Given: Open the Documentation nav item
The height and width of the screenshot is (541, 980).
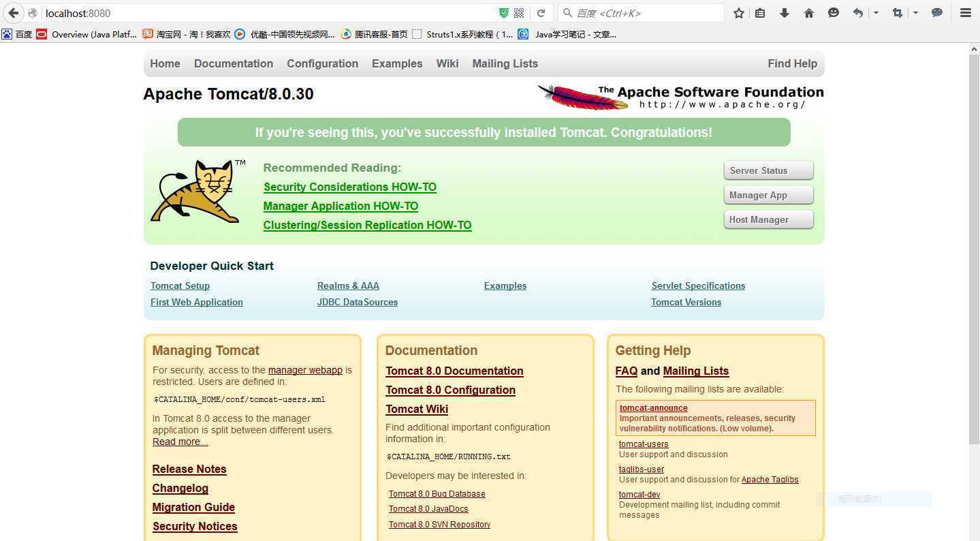Looking at the screenshot, I should tap(234, 63).
